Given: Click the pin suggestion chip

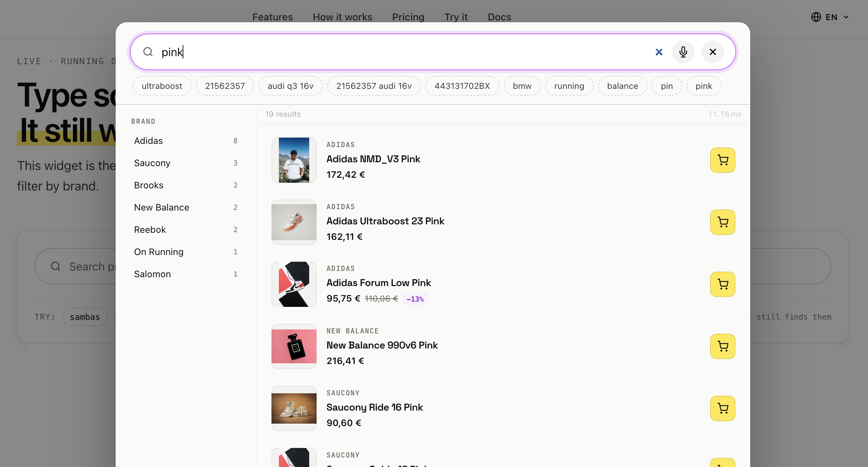Looking at the screenshot, I should pos(667,86).
